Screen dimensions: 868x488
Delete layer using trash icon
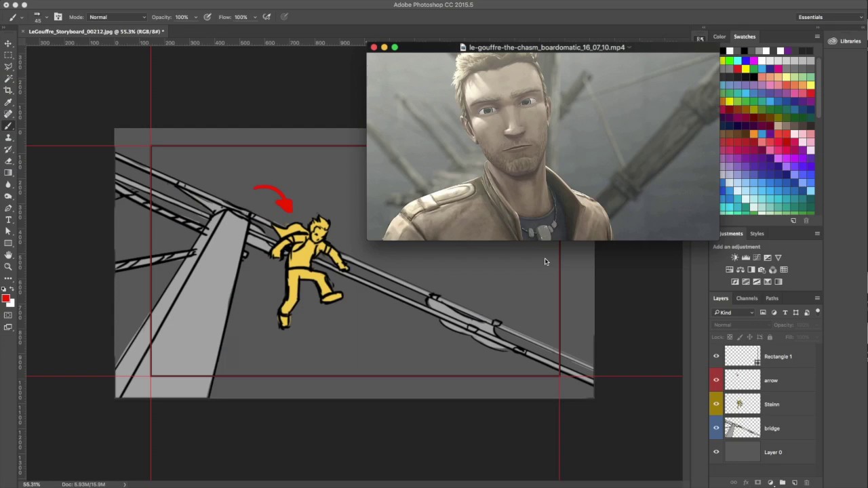(x=806, y=483)
